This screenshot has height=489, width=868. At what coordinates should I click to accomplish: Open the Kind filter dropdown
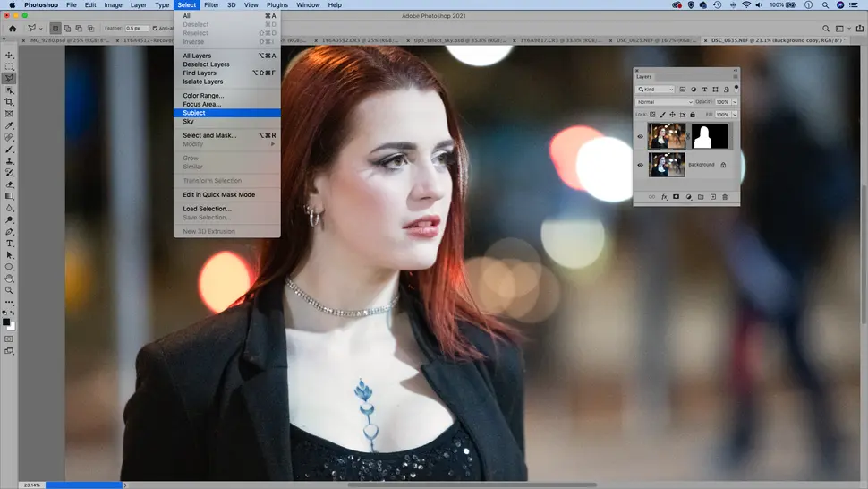(655, 90)
